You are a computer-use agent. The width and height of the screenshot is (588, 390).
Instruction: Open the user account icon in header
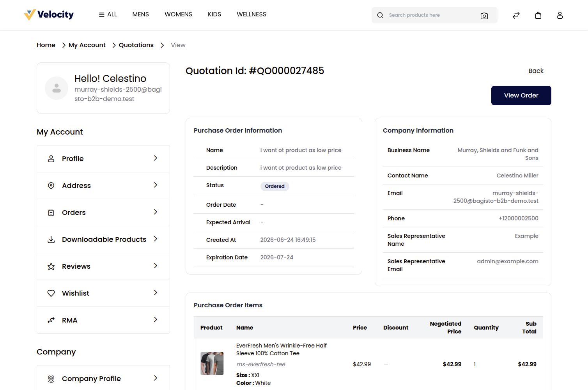(x=560, y=15)
